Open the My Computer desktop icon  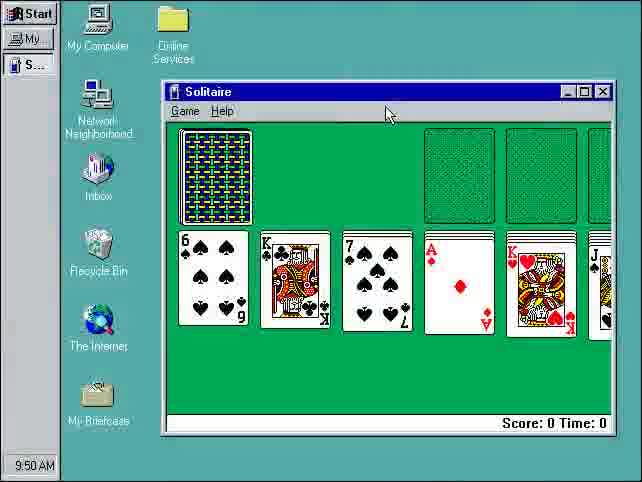(x=98, y=28)
